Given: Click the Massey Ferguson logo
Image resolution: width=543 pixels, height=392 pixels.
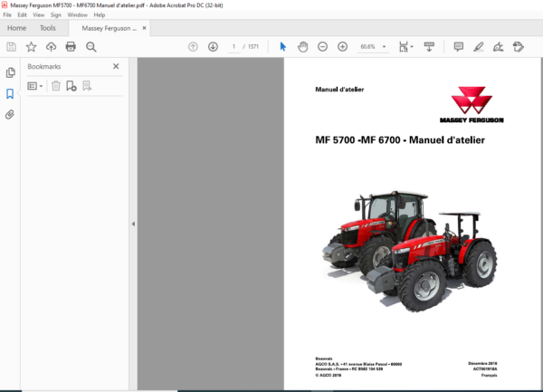Looking at the screenshot, I should point(472,105).
